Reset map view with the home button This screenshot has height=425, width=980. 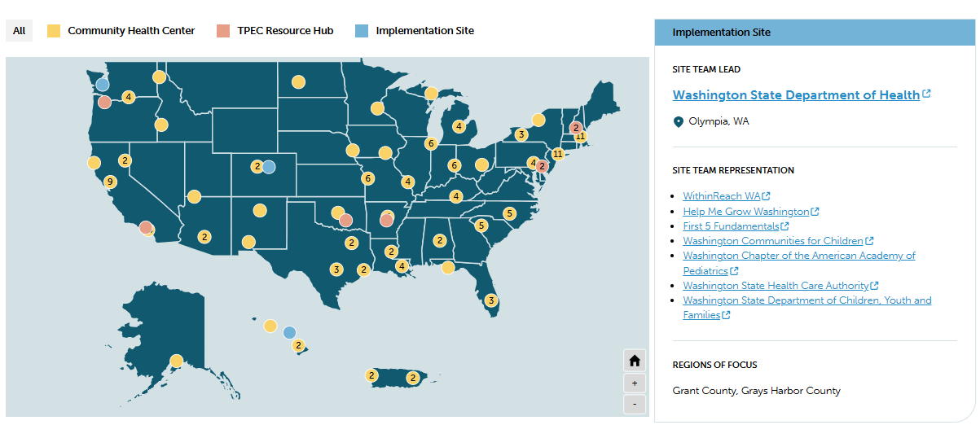[x=635, y=361]
